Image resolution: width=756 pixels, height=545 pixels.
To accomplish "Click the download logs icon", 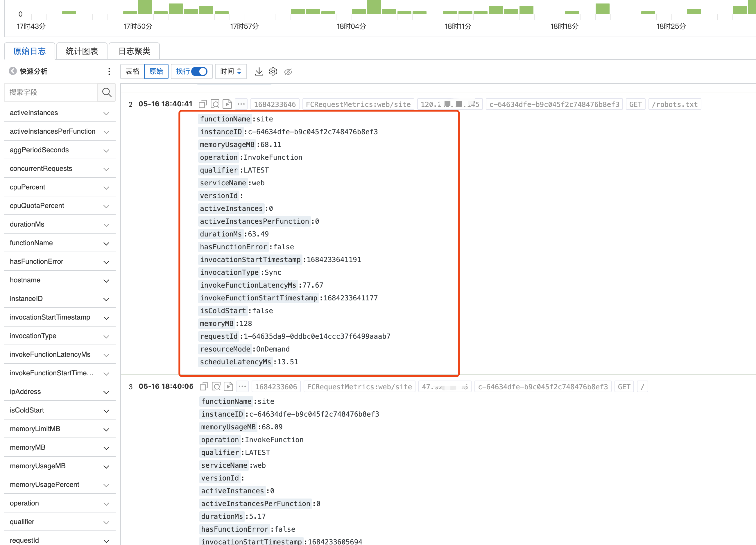I will click(259, 72).
